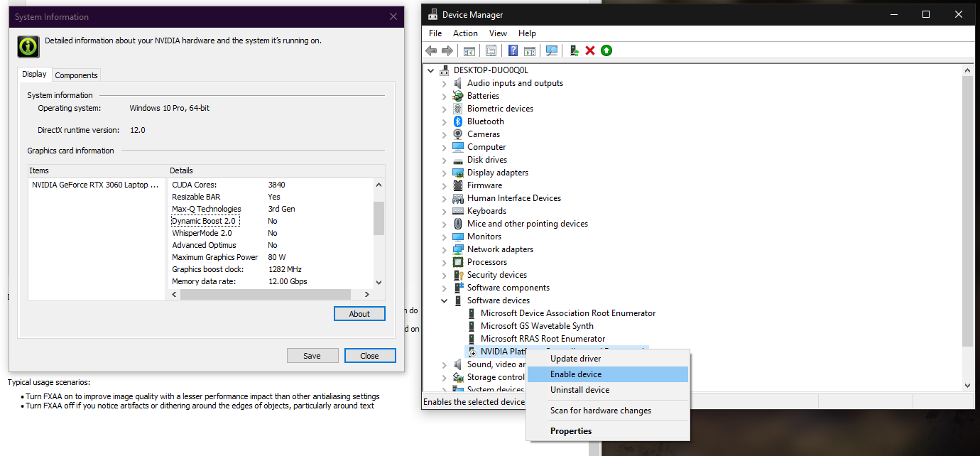Image resolution: width=980 pixels, height=456 pixels.
Task: Choose Enable device from context menu
Action: click(x=576, y=374)
